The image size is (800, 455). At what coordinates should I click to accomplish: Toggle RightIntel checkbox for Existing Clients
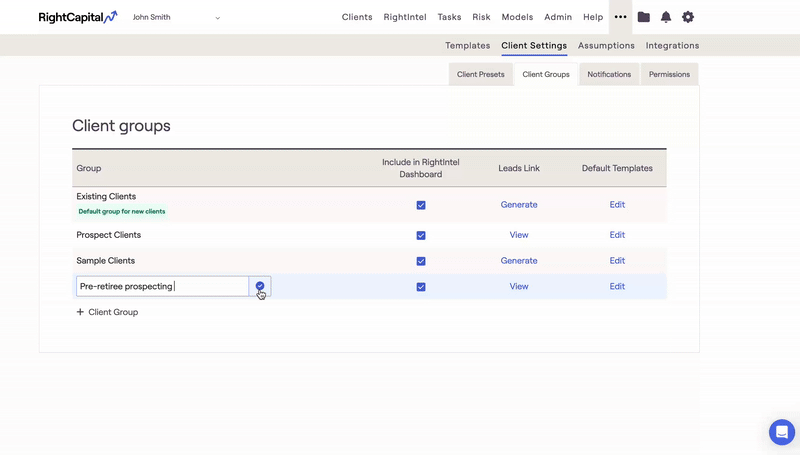click(x=421, y=205)
